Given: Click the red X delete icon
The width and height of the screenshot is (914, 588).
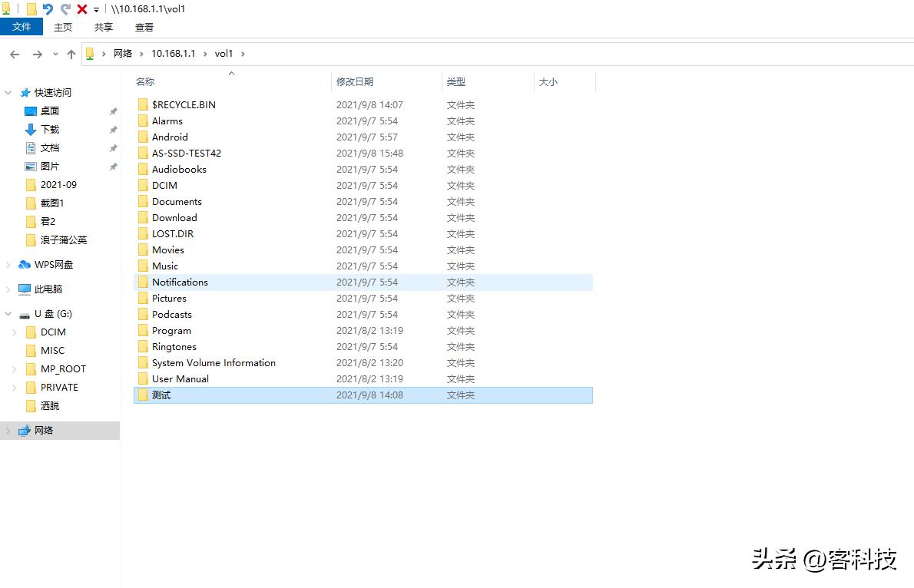Looking at the screenshot, I should coord(82,9).
